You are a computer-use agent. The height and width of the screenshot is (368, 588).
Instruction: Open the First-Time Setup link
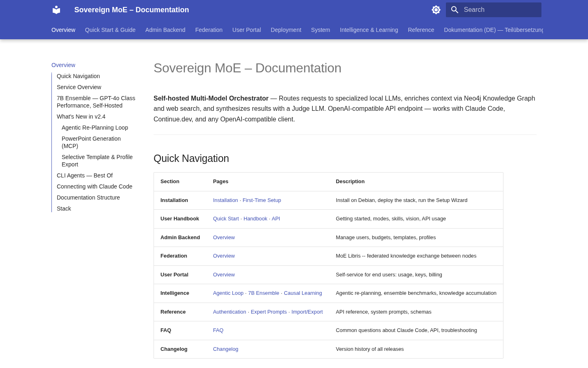coord(262,200)
